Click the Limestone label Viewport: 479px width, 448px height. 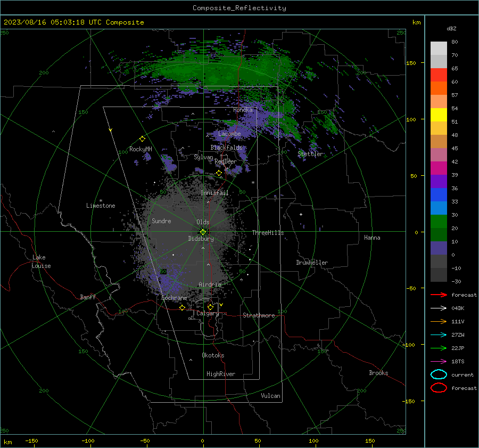tap(101, 206)
